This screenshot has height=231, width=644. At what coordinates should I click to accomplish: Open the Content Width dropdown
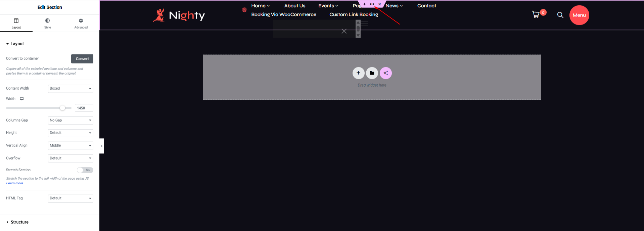pyautogui.click(x=71, y=89)
